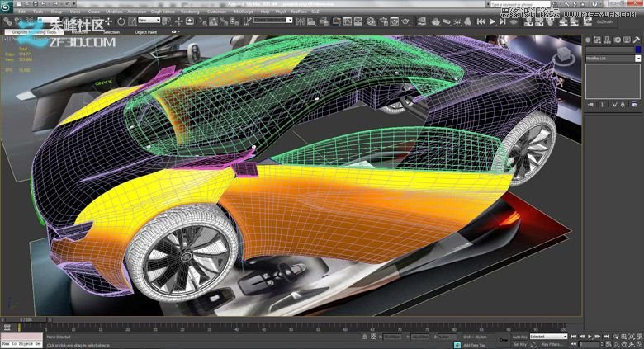Open Edit Named Selection Sets
The image size is (644, 349).
[247, 21]
